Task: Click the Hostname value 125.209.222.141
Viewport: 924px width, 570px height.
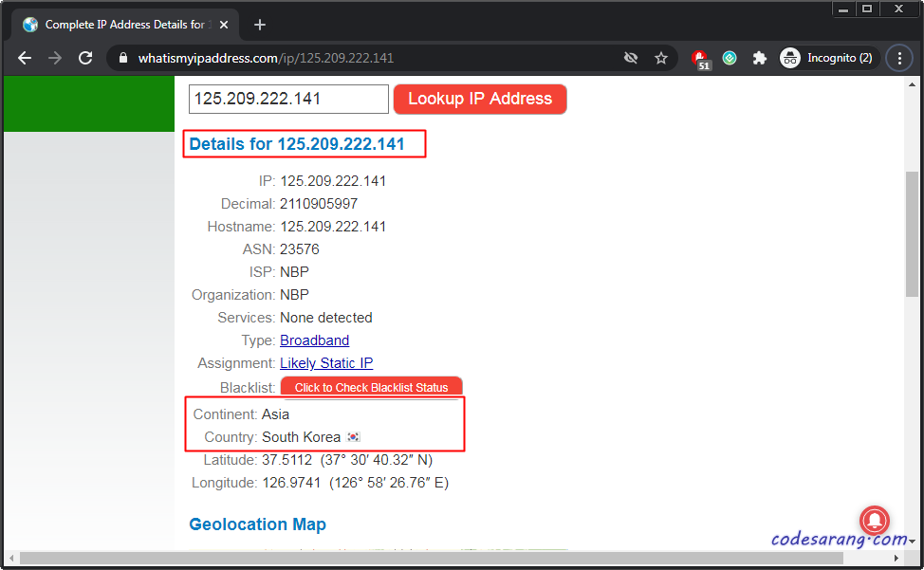Action: [333, 227]
